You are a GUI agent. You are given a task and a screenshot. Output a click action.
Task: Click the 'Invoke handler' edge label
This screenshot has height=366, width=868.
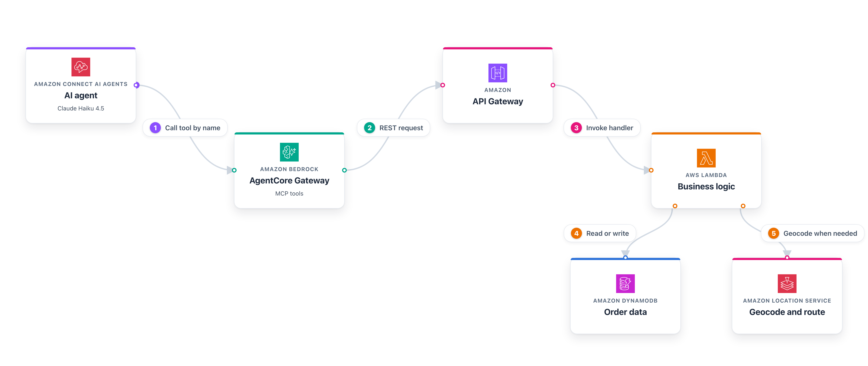602,128
